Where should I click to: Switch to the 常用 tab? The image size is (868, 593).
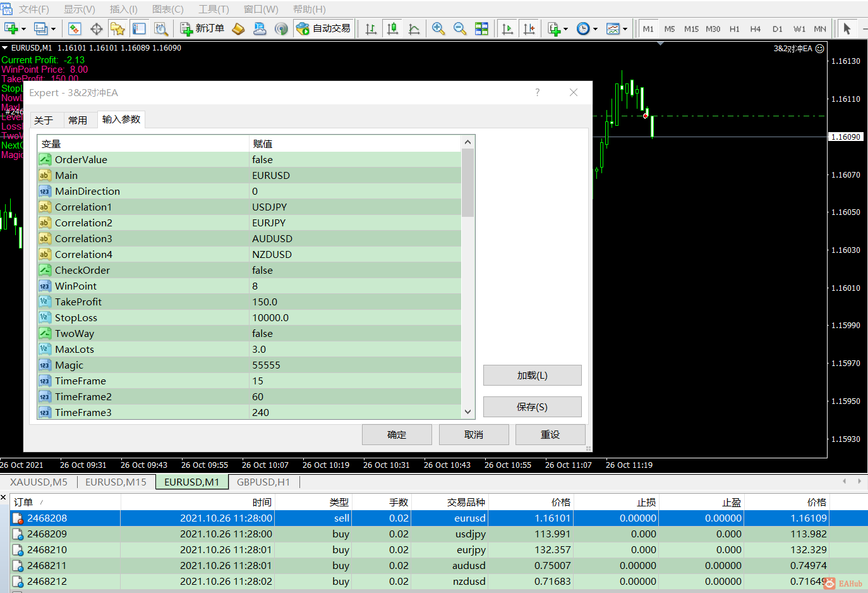(x=78, y=120)
